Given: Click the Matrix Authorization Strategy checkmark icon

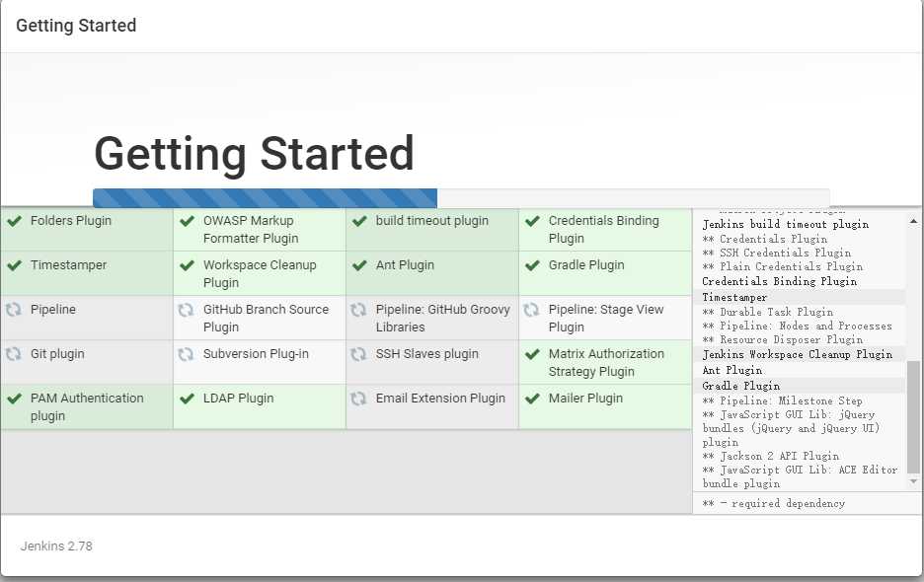Looking at the screenshot, I should (532, 354).
